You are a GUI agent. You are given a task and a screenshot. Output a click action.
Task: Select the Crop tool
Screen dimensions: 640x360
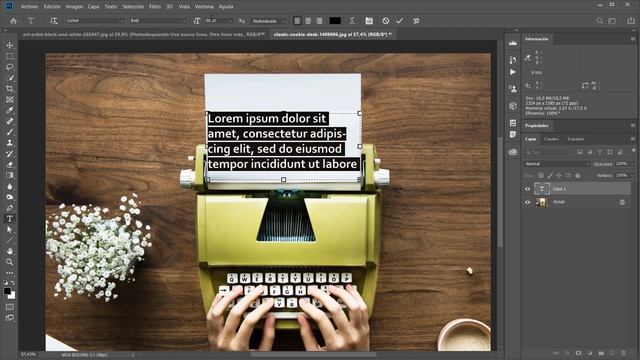10,89
